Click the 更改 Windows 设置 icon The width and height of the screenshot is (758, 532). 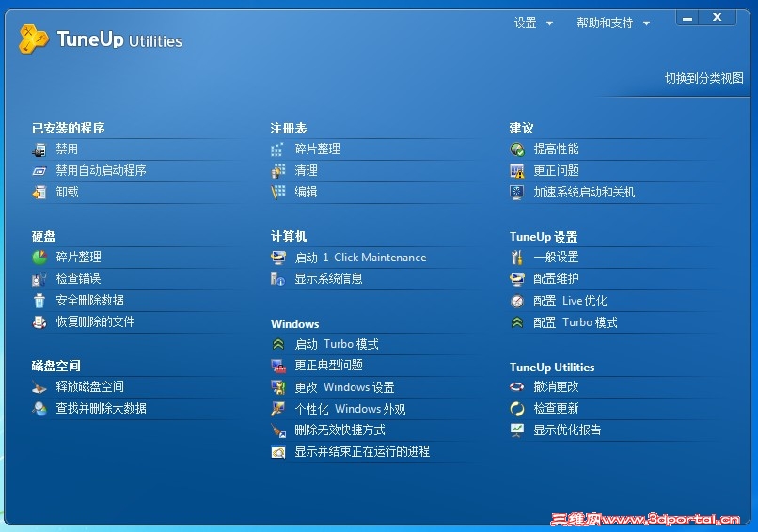click(278, 387)
